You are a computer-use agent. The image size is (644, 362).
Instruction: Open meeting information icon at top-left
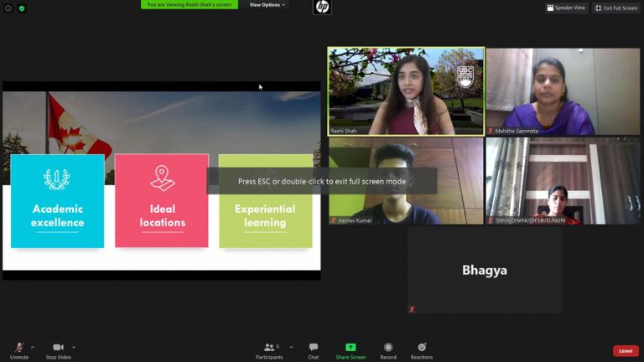click(x=8, y=8)
